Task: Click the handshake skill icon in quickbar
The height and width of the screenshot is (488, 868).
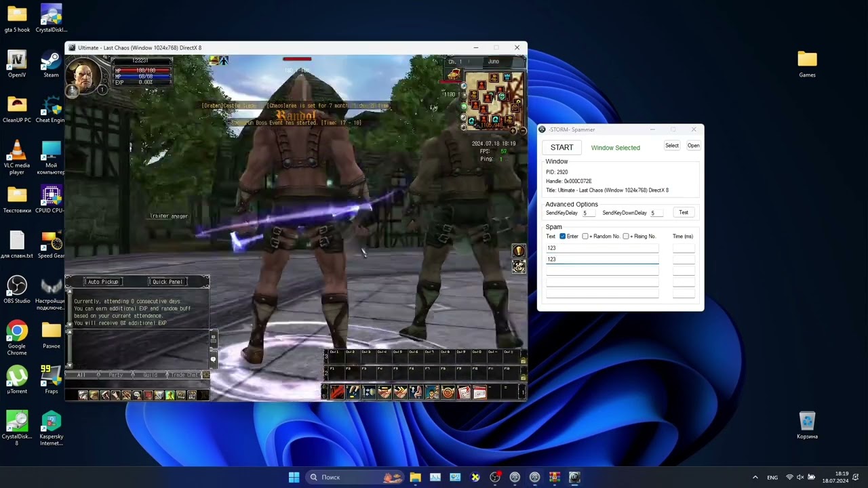Action: (x=384, y=392)
